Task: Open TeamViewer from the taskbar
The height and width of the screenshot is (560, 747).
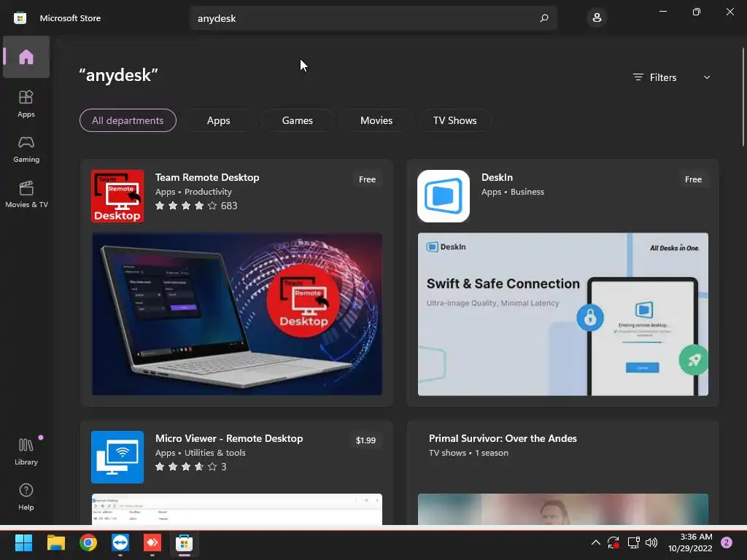Action: tap(120, 542)
